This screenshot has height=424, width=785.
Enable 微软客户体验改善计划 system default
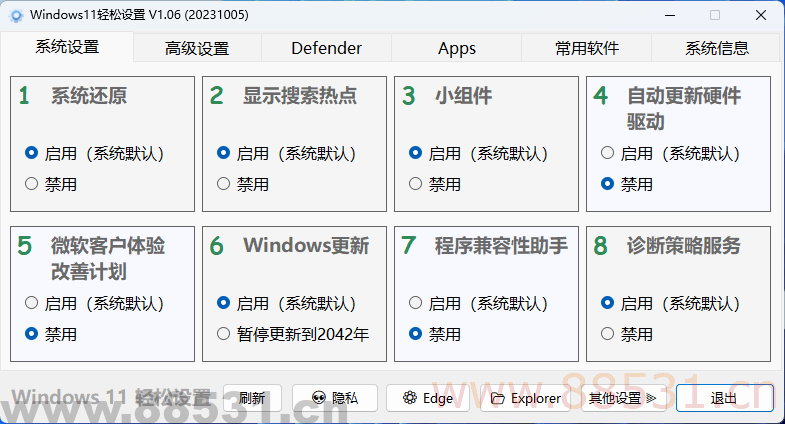point(94,303)
